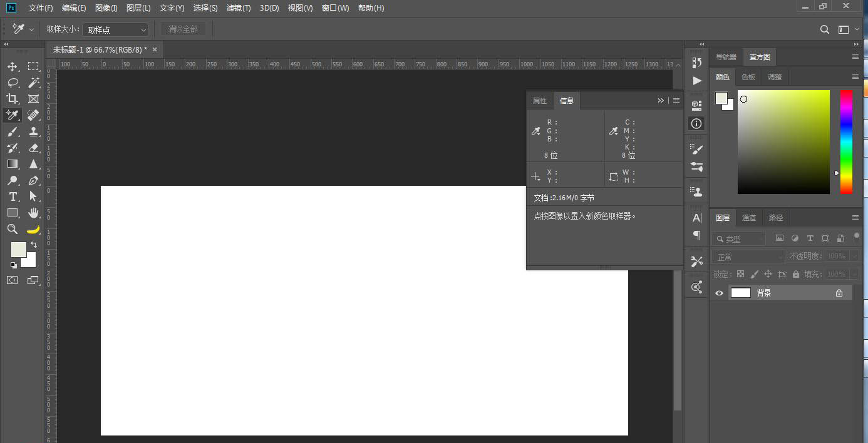The height and width of the screenshot is (443, 868).
Task: Open the 正常 blend mode dropdown
Action: [748, 257]
